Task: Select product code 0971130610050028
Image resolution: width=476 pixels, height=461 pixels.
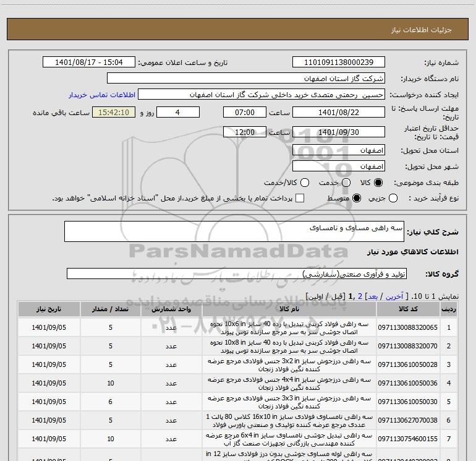Action: click(408, 364)
